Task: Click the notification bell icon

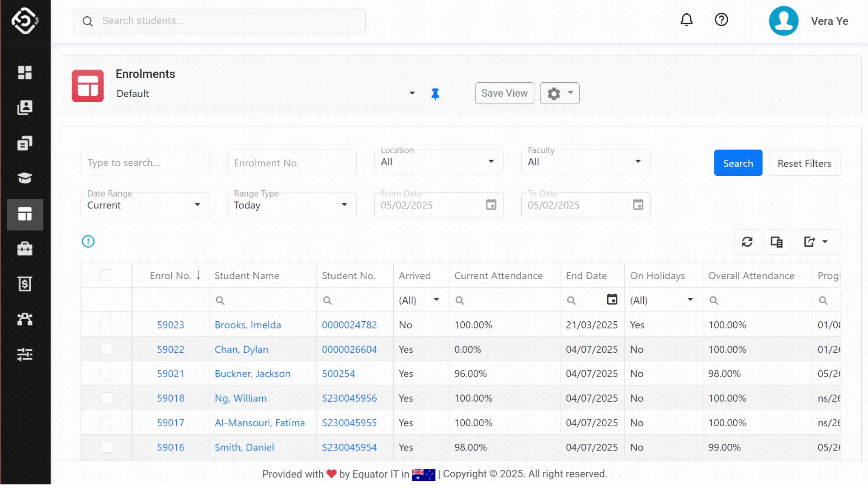Action: pyautogui.click(x=686, y=20)
